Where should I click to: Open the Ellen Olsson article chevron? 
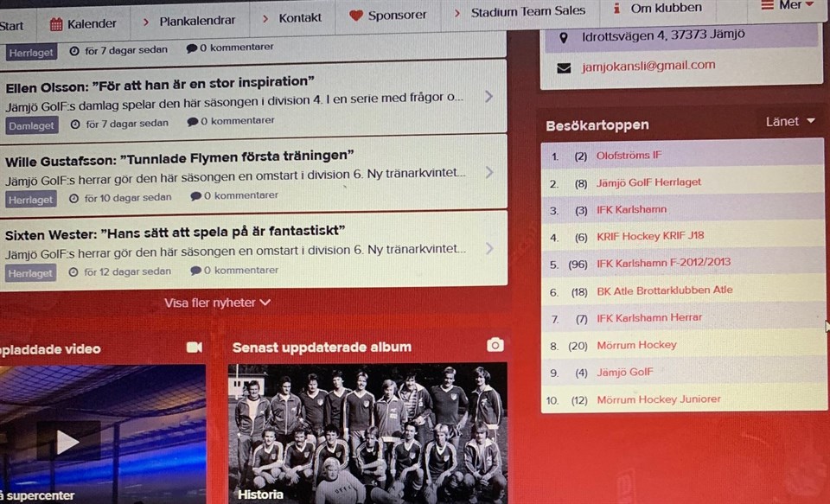pyautogui.click(x=489, y=96)
